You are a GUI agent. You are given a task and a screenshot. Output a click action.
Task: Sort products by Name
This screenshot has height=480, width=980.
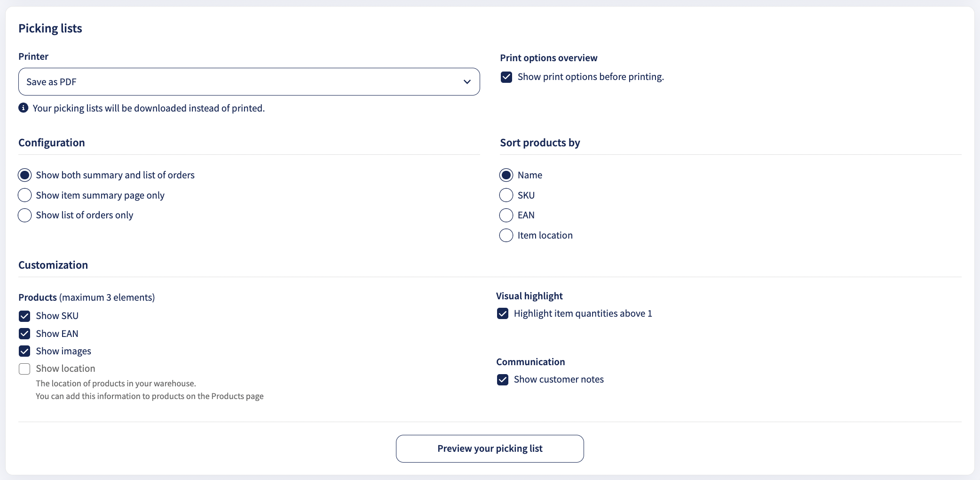(506, 175)
